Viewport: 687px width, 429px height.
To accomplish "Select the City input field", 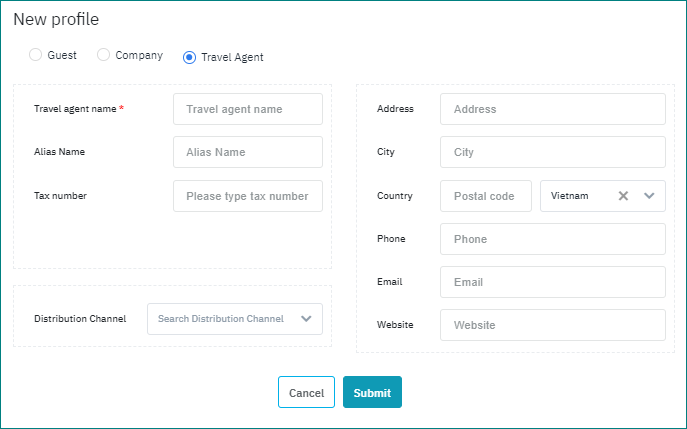I will pos(552,152).
